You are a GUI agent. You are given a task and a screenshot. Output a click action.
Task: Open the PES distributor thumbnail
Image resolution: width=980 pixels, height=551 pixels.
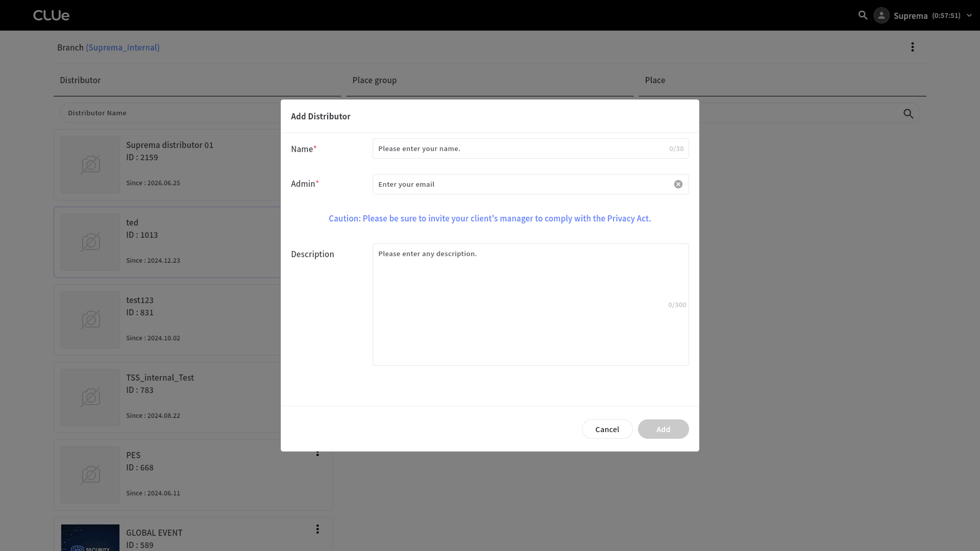[x=90, y=475]
